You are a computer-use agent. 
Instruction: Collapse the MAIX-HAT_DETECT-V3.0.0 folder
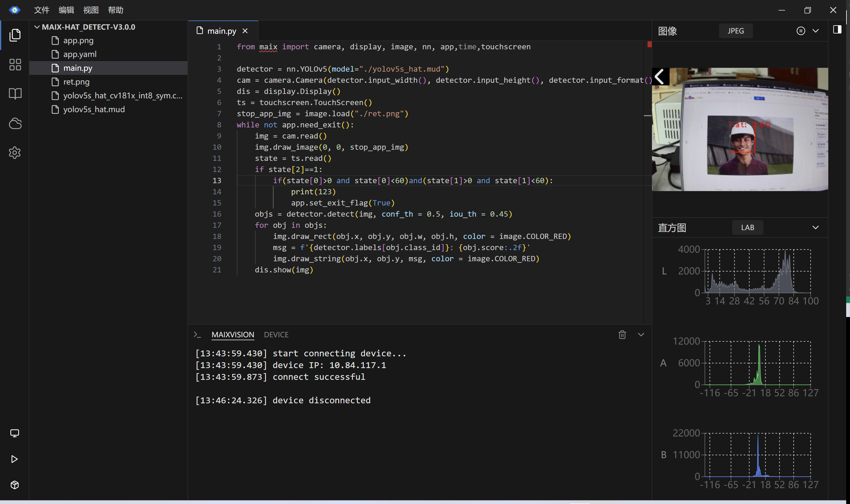point(37,27)
